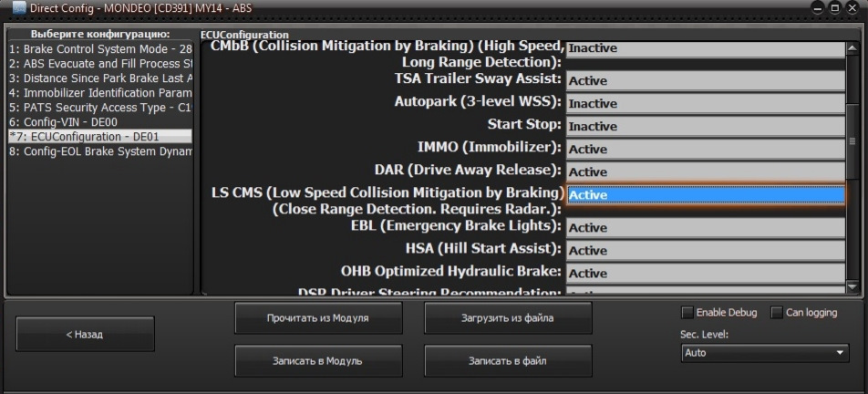
Task: Select the Start Stop value field
Action: [706, 126]
